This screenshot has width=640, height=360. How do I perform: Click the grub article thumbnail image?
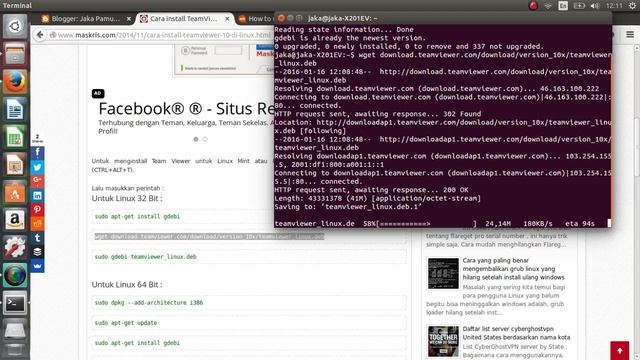(443, 273)
